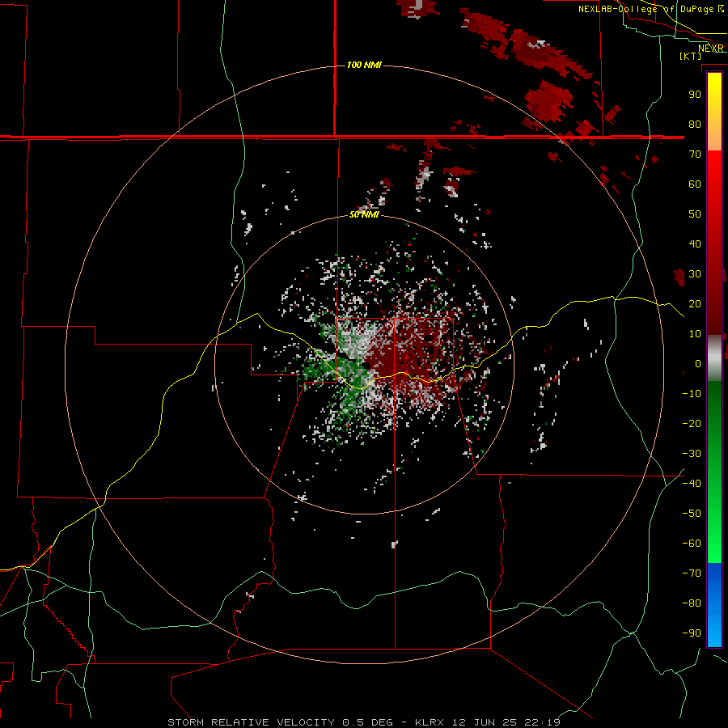The image size is (728, 728).
Task: Click the 100 NMI range ring label
Action: coord(364,65)
